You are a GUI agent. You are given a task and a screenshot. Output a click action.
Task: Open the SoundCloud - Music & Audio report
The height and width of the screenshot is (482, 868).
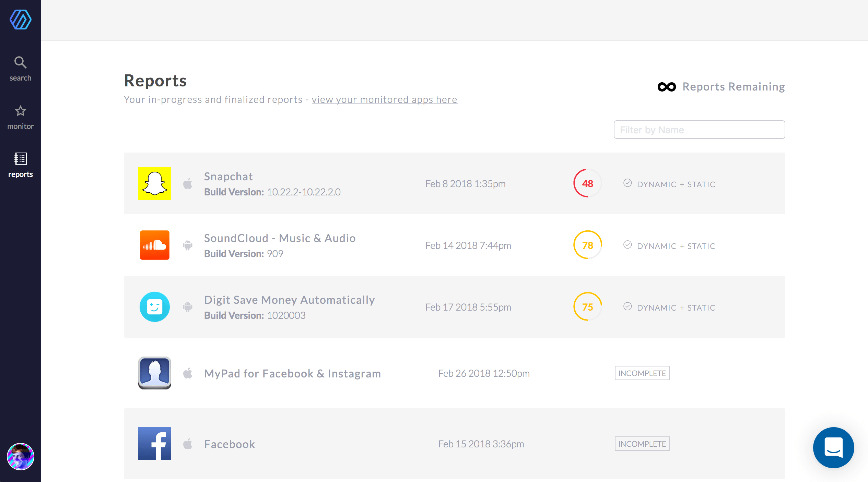point(280,238)
